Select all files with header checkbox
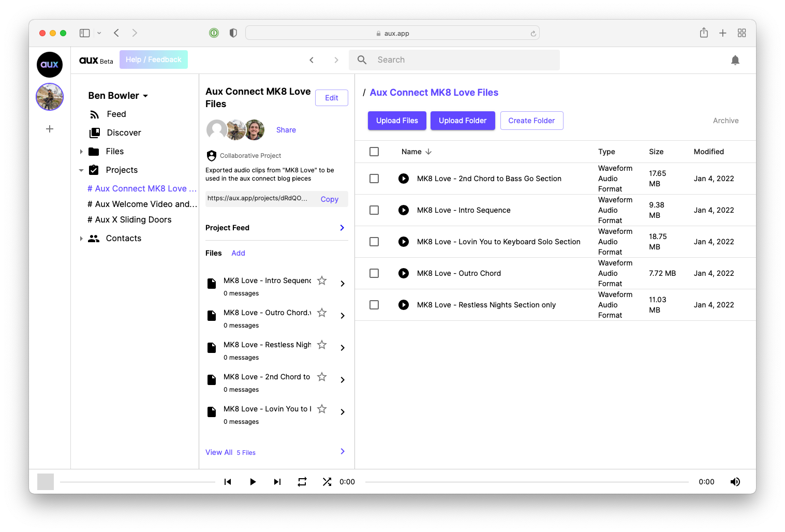Image resolution: width=785 pixels, height=532 pixels. coord(374,152)
